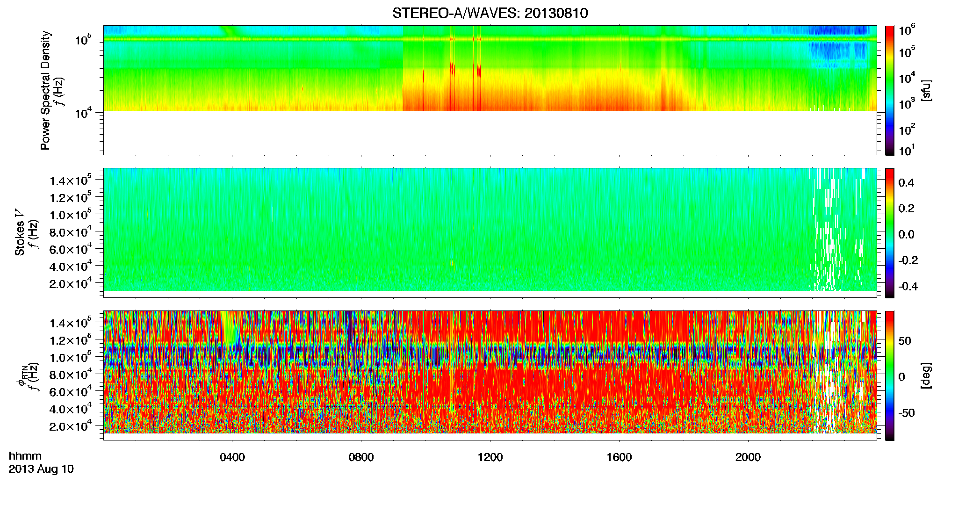
Task: Click the green patch near 0400 in bottom panel
Action: click(x=229, y=326)
